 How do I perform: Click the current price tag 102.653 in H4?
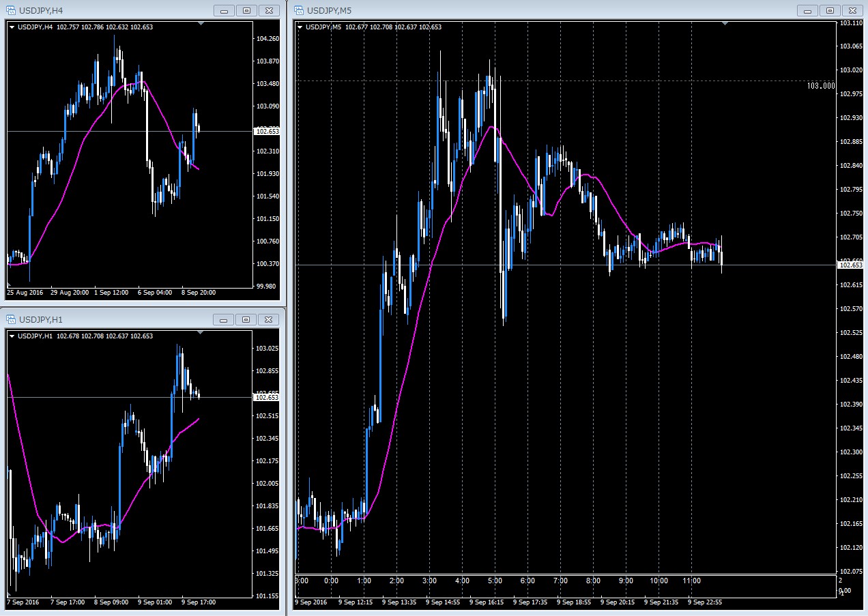pyautogui.click(x=267, y=131)
